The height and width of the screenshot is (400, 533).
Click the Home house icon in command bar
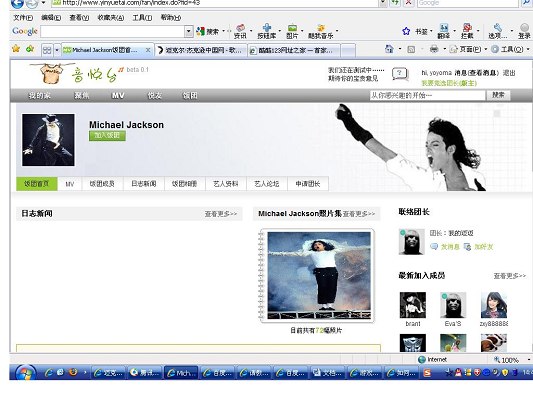coord(389,49)
